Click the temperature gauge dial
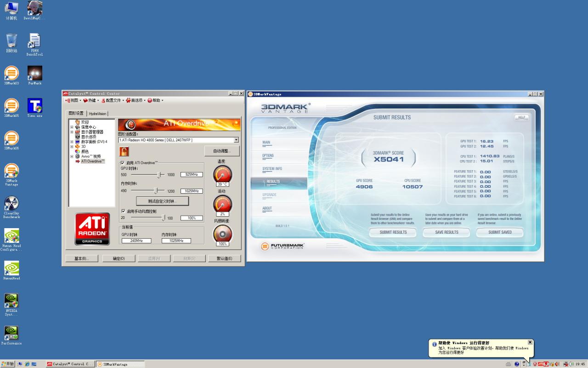Screen dimensions: 588x368 click(222, 174)
